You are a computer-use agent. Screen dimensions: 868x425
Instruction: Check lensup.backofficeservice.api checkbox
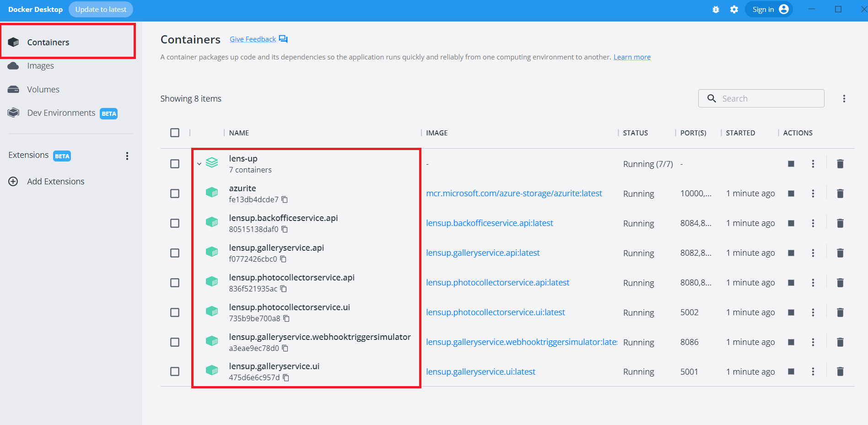[x=175, y=223]
